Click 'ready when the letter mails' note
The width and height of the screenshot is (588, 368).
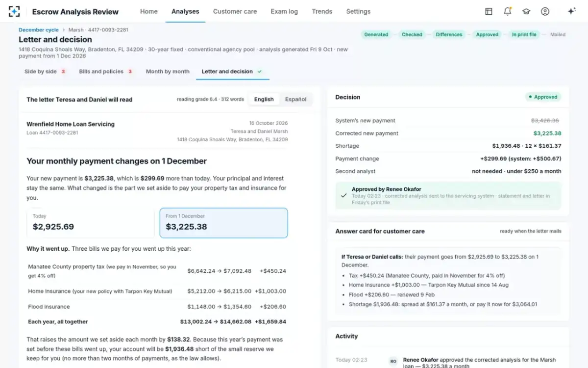(x=531, y=231)
